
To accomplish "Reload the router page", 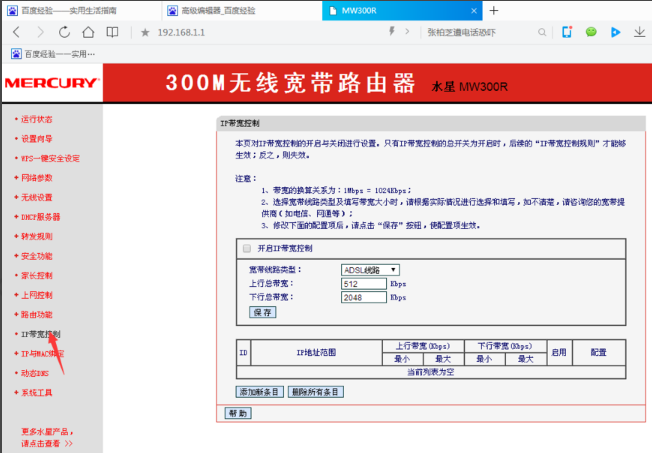I will 64,32.
